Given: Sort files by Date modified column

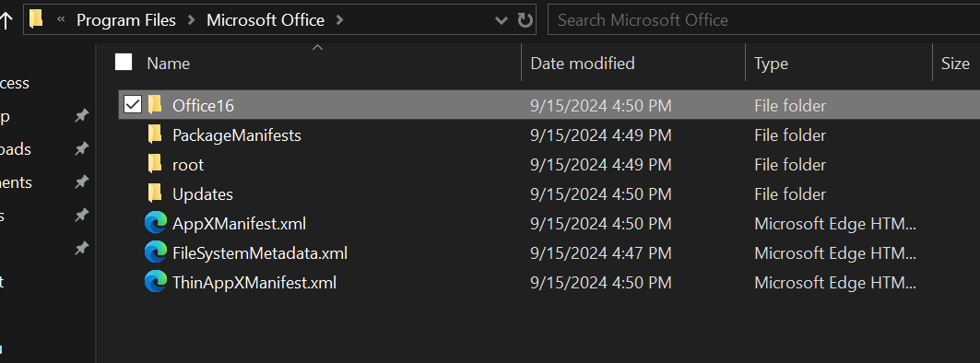Looking at the screenshot, I should (583, 63).
